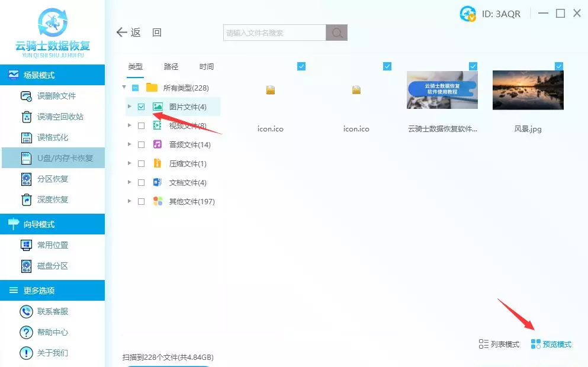Uncheck the 图片文件(4) checkbox

pos(142,107)
